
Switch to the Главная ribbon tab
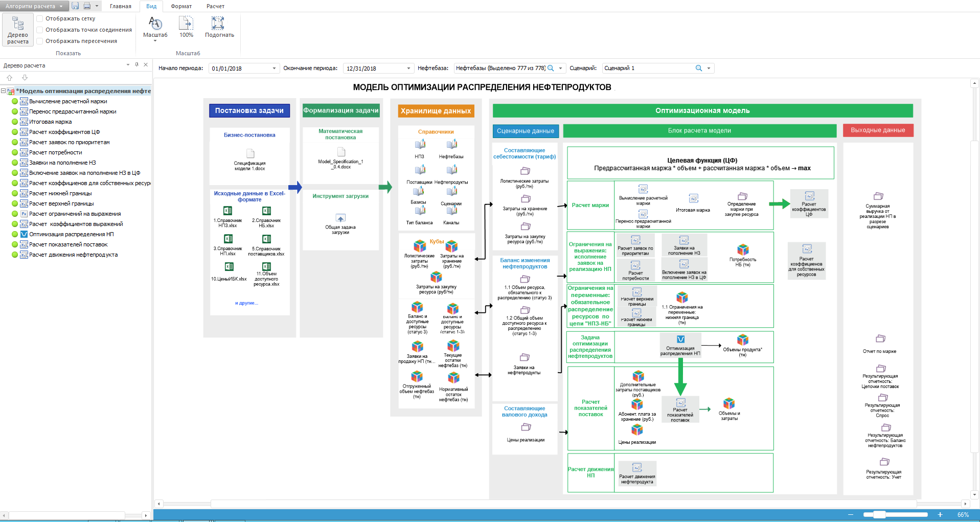121,6
